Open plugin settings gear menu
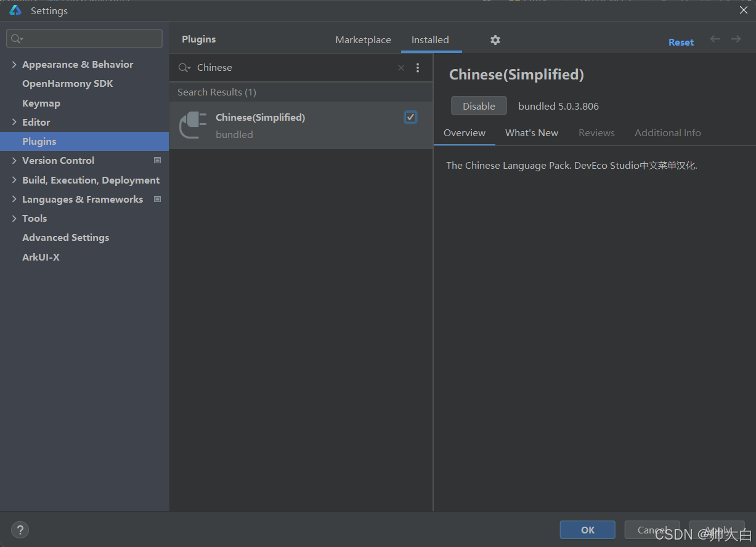756x547 pixels. coord(495,40)
